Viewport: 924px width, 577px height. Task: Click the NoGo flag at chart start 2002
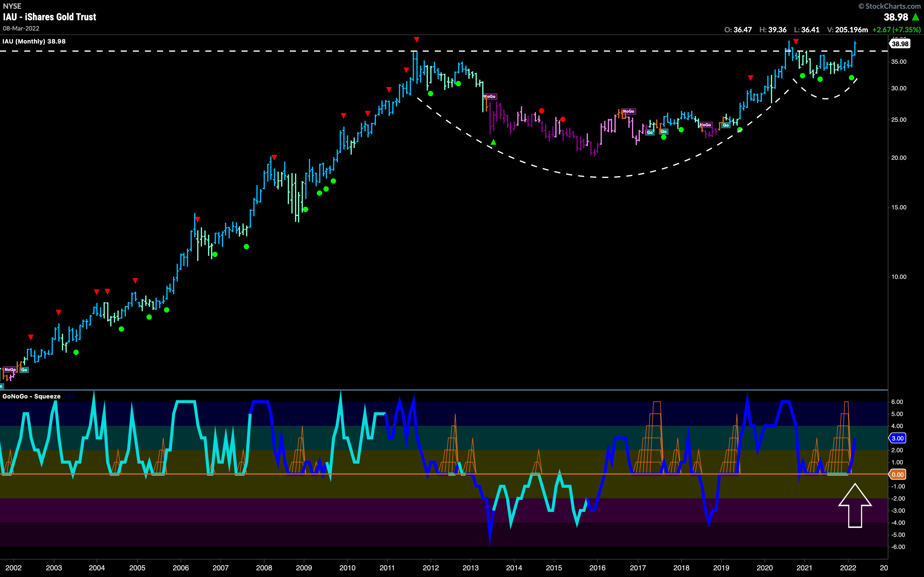pyautogui.click(x=10, y=369)
